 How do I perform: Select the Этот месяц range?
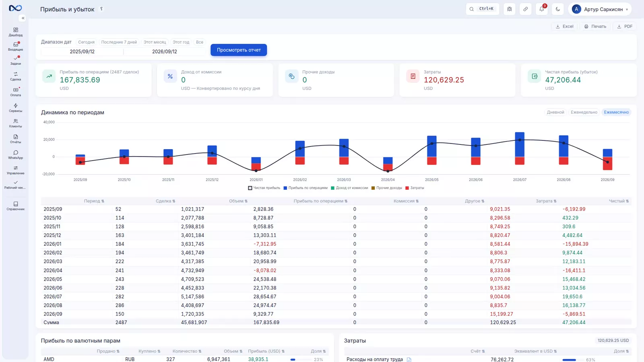click(x=155, y=42)
